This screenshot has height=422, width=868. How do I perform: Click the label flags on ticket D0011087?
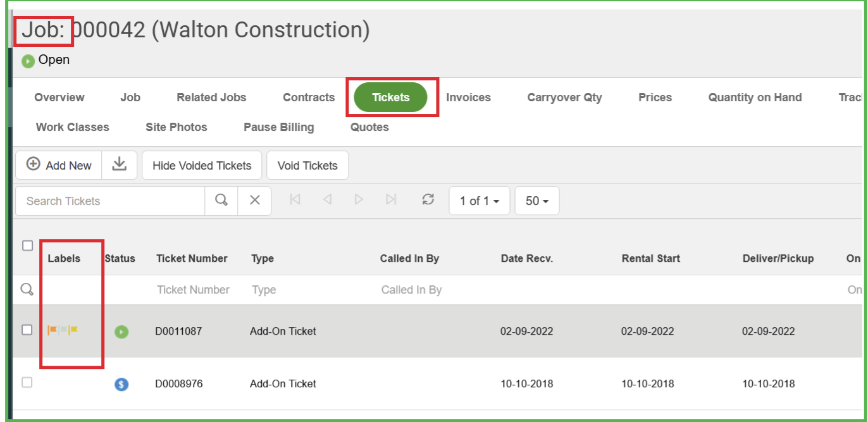[63, 330]
